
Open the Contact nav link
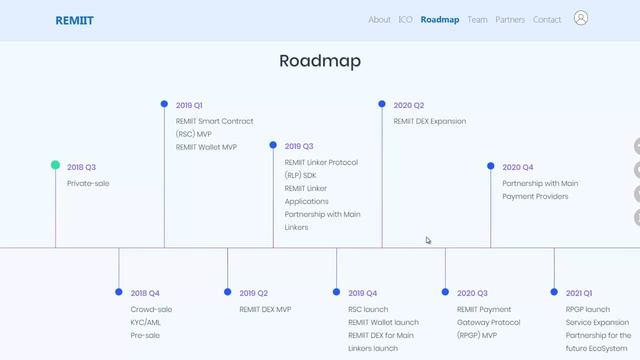pos(547,20)
